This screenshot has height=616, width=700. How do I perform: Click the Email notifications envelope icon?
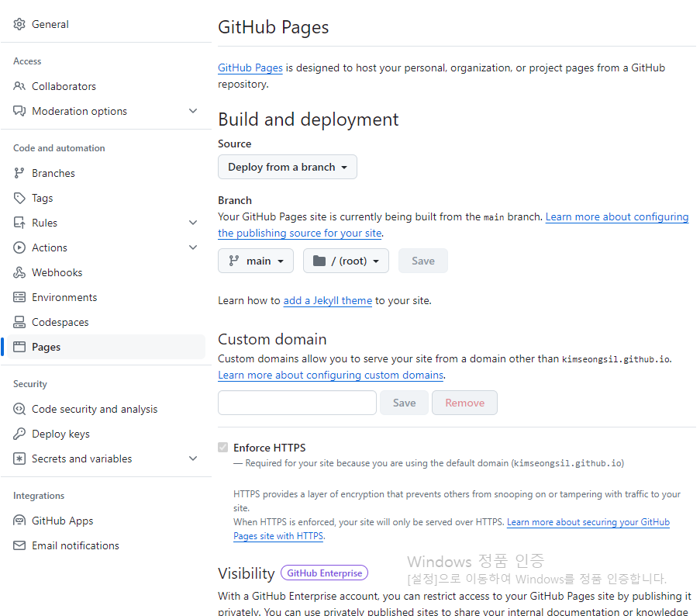(x=19, y=545)
